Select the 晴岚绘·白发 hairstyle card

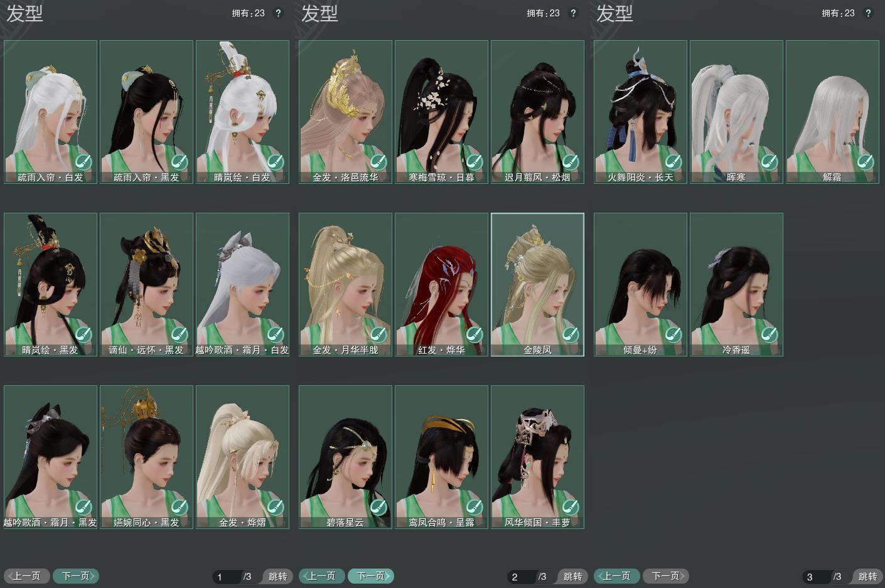(x=243, y=112)
